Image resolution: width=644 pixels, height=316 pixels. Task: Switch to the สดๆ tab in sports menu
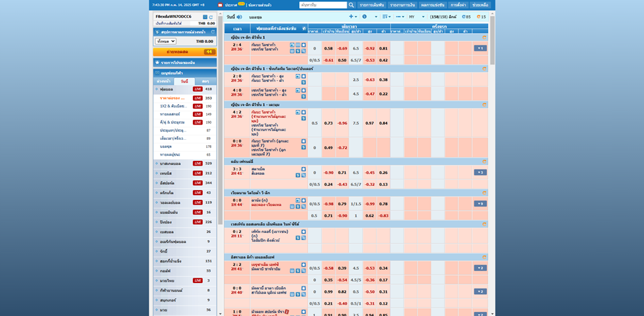point(205,81)
